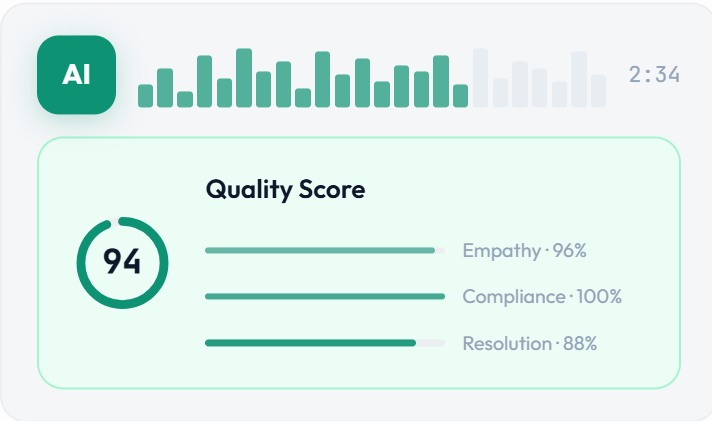712x421 pixels.
Task: Jump to the first faded gray waveform bar
Action: pyautogui.click(x=480, y=78)
